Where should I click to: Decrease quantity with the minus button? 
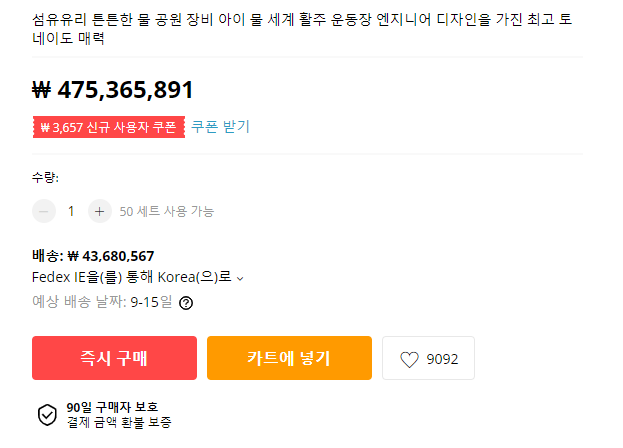[x=44, y=211]
